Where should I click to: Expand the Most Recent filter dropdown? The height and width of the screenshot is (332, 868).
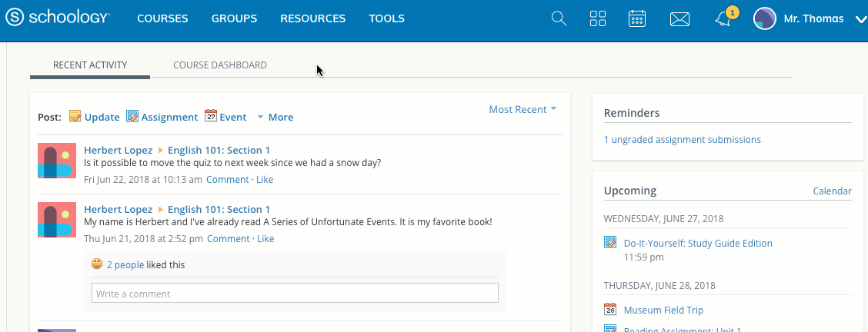pyautogui.click(x=522, y=110)
